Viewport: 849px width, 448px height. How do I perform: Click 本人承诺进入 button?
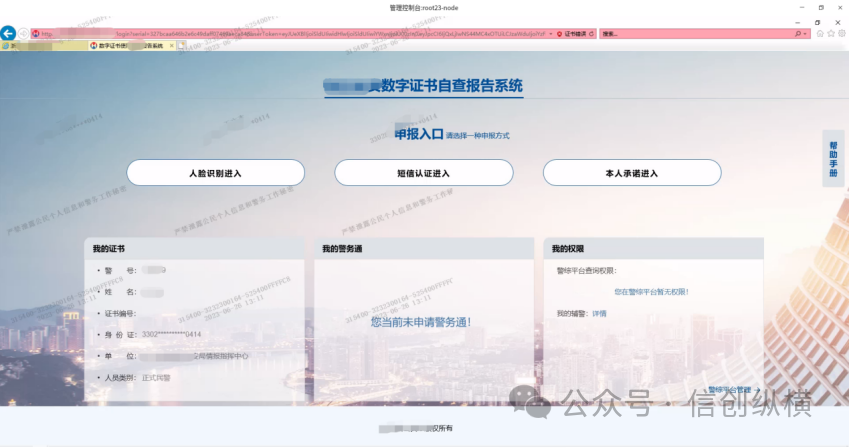(x=632, y=173)
